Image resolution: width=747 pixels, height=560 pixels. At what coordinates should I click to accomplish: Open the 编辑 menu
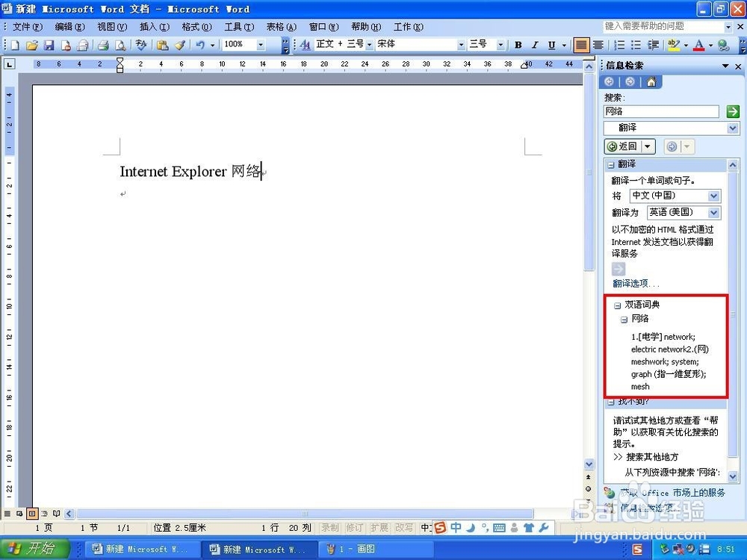click(69, 27)
